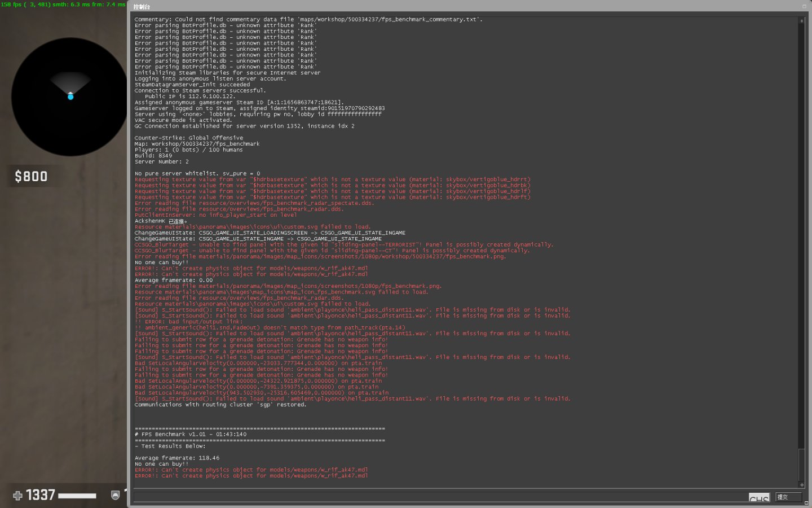Click the 'Bad SetLocalAngularVelocity(0.000000,-7391.359375' line
This screenshot has height=508, width=812.
click(x=257, y=387)
